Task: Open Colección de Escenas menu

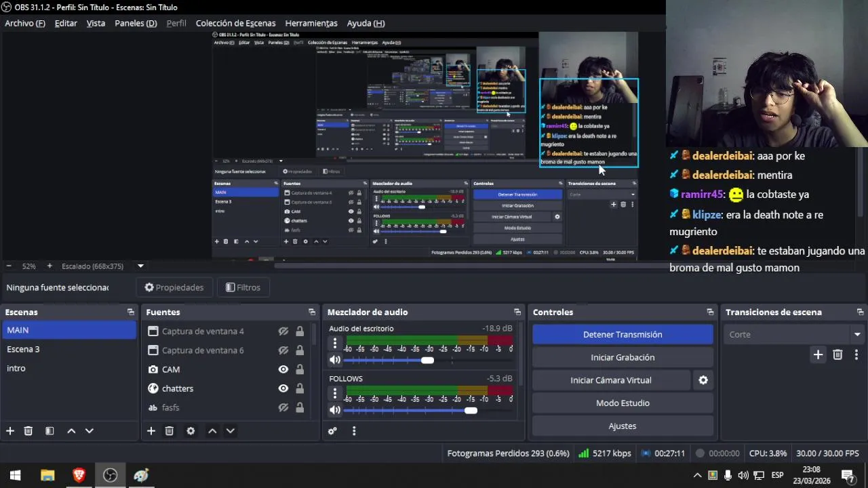Action: point(235,23)
